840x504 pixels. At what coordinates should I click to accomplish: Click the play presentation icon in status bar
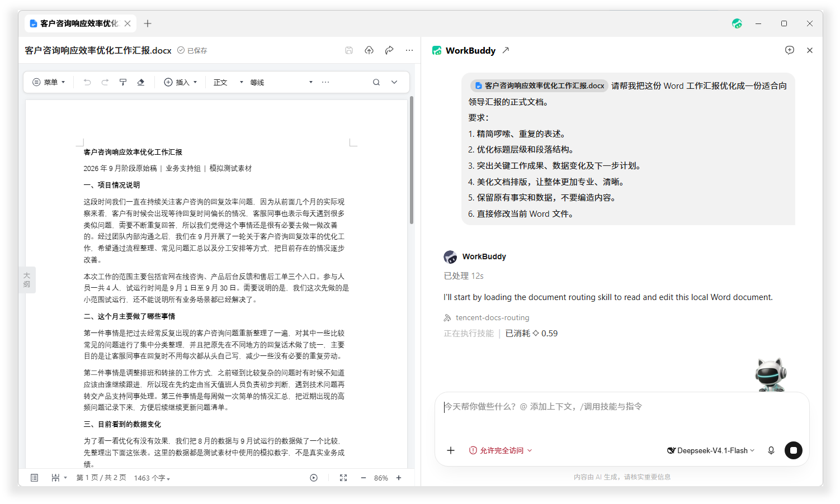(314, 478)
